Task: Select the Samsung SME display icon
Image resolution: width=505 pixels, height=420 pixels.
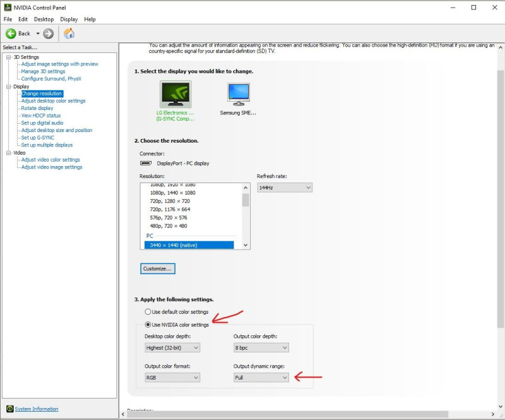Action: [239, 94]
